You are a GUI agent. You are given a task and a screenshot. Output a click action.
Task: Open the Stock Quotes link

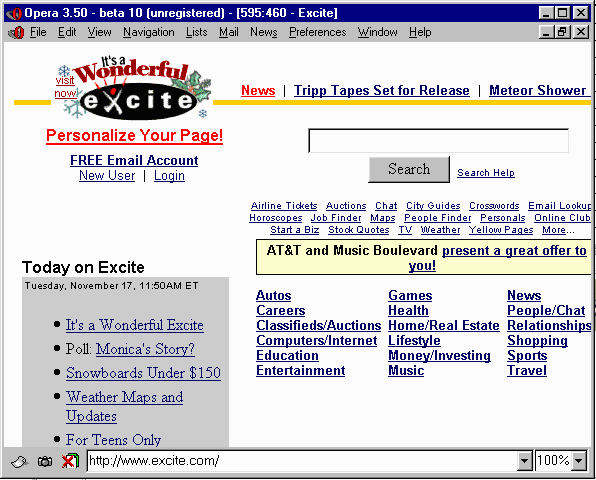(359, 230)
